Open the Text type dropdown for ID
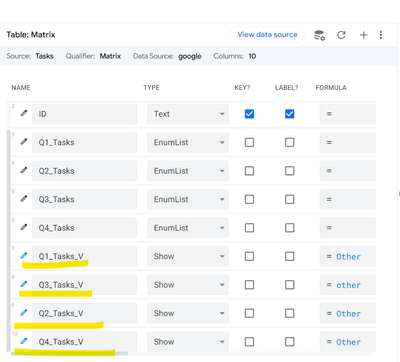This screenshot has width=400, height=362. tap(188, 114)
